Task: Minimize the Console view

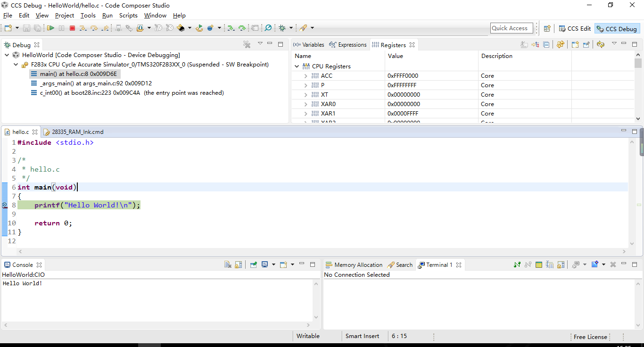Action: coord(302,263)
